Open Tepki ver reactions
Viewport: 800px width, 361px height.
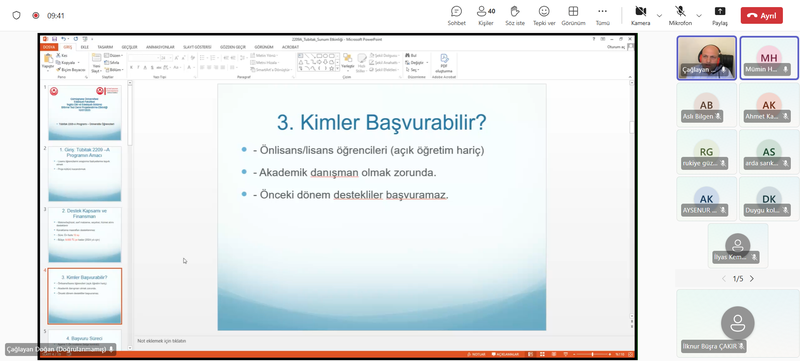[x=544, y=16]
